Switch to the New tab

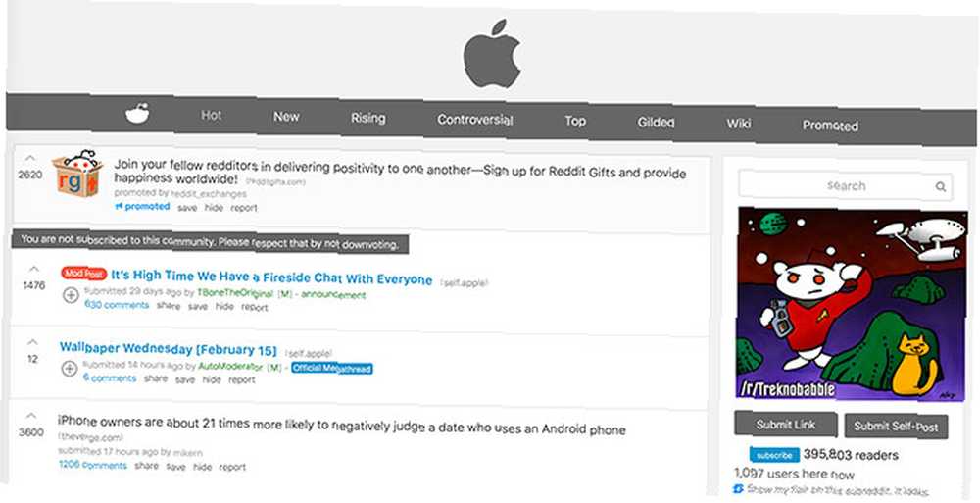tap(286, 117)
